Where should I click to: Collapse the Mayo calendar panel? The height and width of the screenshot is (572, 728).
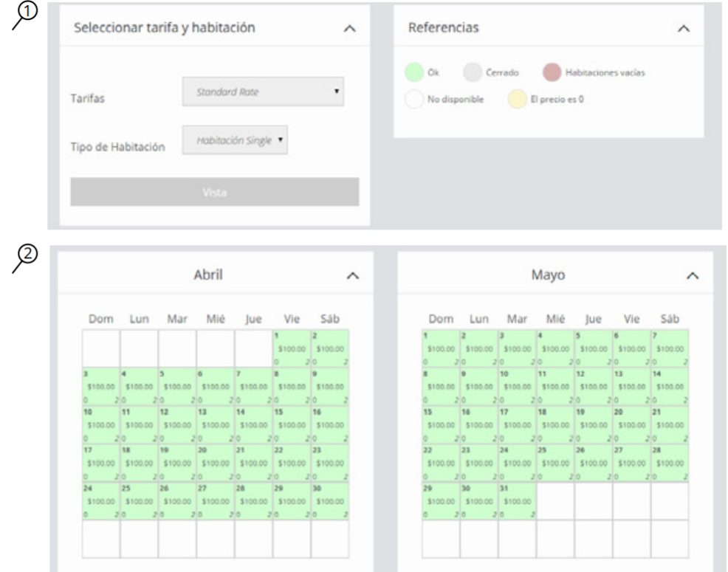coord(693,275)
